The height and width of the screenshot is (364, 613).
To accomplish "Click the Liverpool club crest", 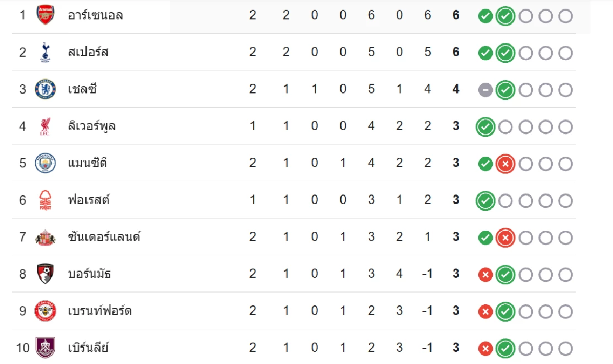I will click(x=45, y=126).
